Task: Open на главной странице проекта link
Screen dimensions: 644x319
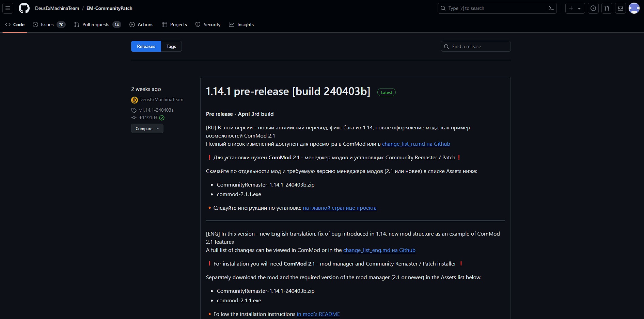Action: (x=340, y=208)
